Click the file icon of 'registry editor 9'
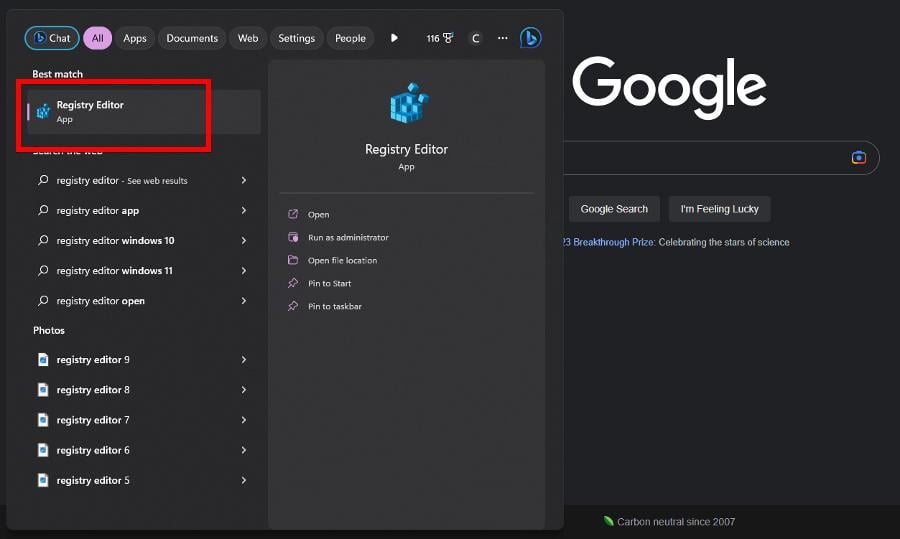The width and height of the screenshot is (900, 539). point(43,360)
